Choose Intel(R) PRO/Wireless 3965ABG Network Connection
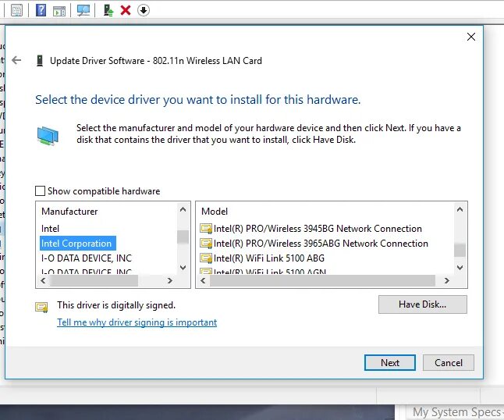Viewport: 504px width, 420px height. (x=321, y=243)
